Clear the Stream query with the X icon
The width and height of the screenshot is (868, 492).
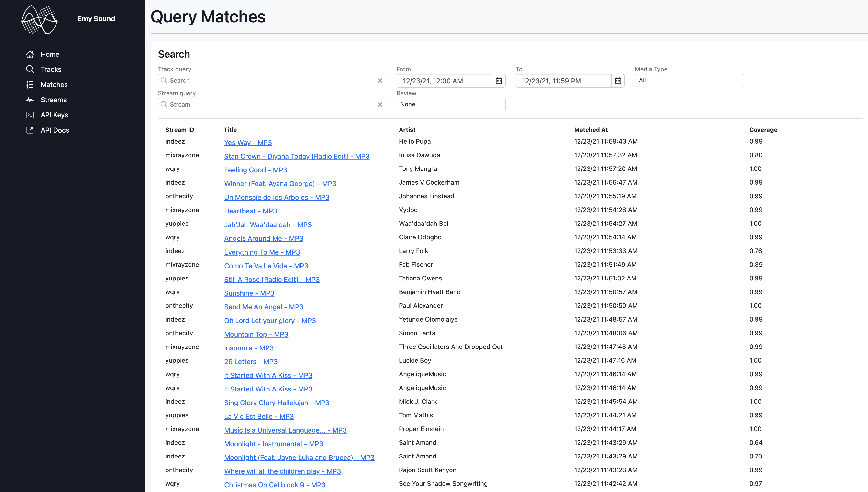[380, 104]
